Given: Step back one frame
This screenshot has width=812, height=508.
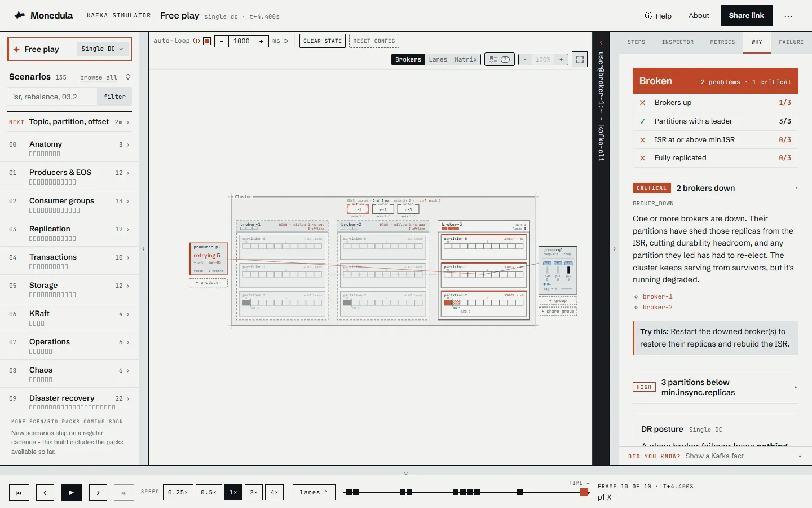Looking at the screenshot, I should click(45, 492).
